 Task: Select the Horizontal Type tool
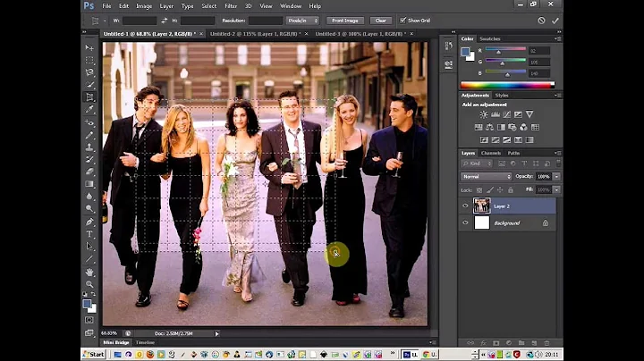click(x=89, y=234)
